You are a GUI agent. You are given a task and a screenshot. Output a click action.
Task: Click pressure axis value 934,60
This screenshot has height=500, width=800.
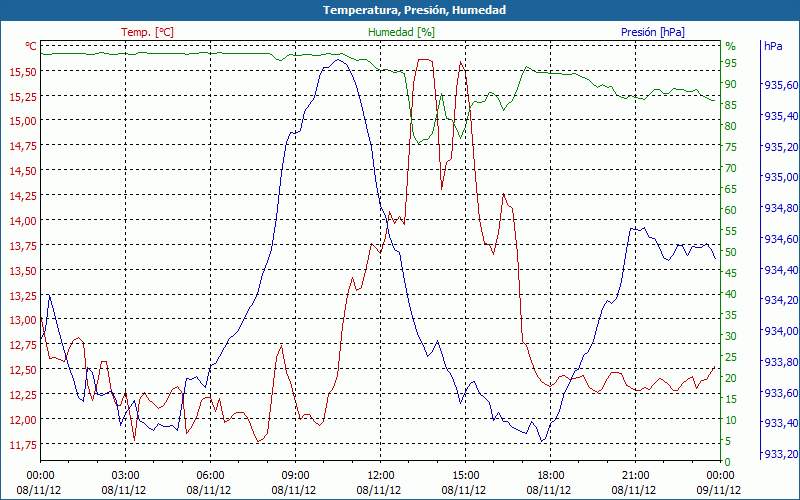click(x=781, y=239)
